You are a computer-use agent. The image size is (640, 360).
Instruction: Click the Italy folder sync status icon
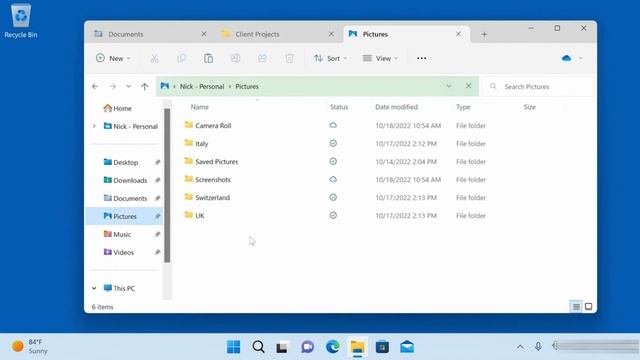click(x=333, y=143)
